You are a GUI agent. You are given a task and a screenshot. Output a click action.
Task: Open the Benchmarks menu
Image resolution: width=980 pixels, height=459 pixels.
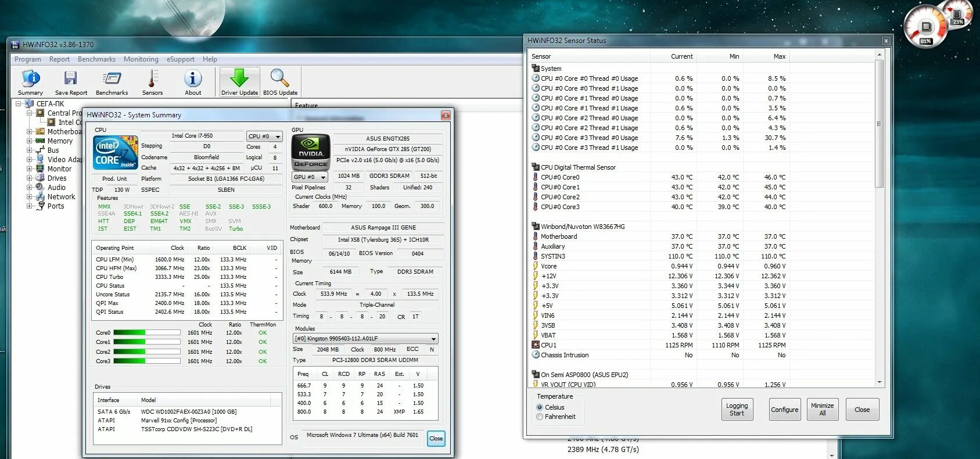coord(96,59)
